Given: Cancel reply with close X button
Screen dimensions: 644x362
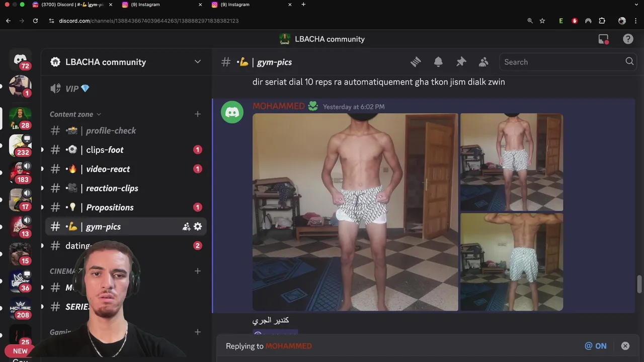Looking at the screenshot, I should point(625,346).
